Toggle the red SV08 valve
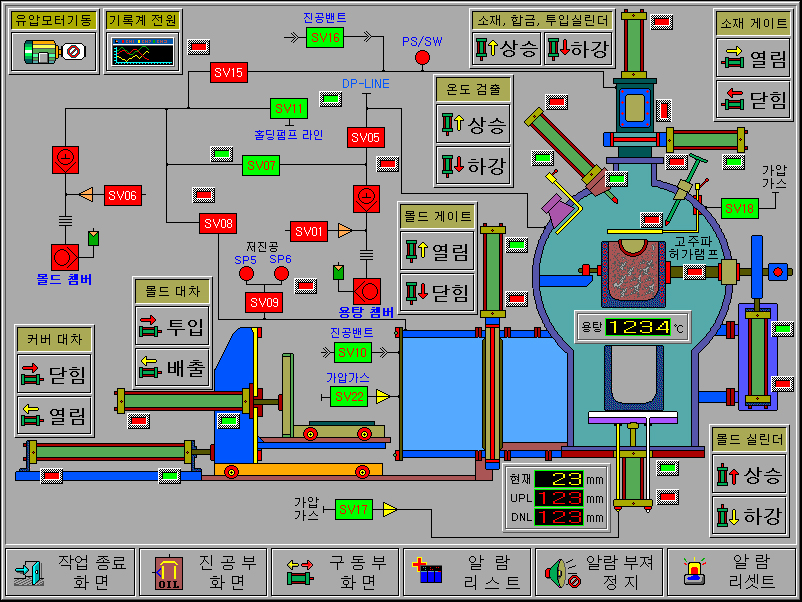 tap(218, 223)
